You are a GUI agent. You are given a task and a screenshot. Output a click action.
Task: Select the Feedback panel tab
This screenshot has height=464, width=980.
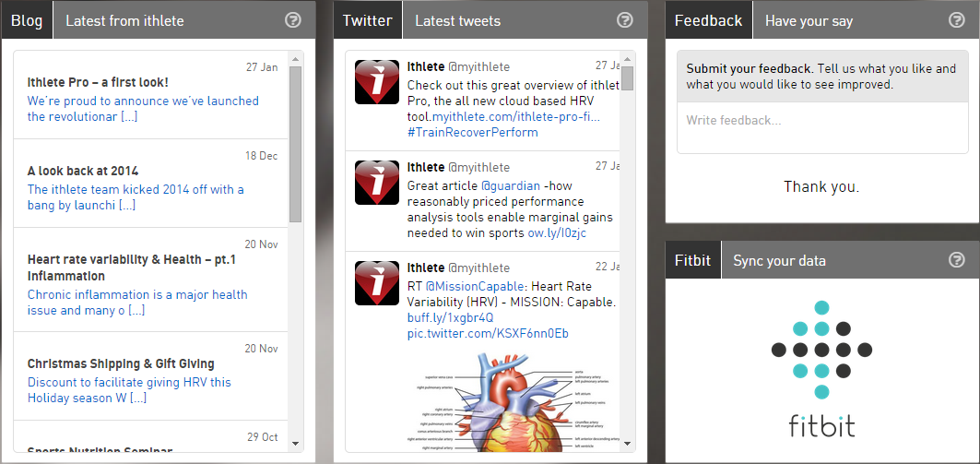[709, 20]
